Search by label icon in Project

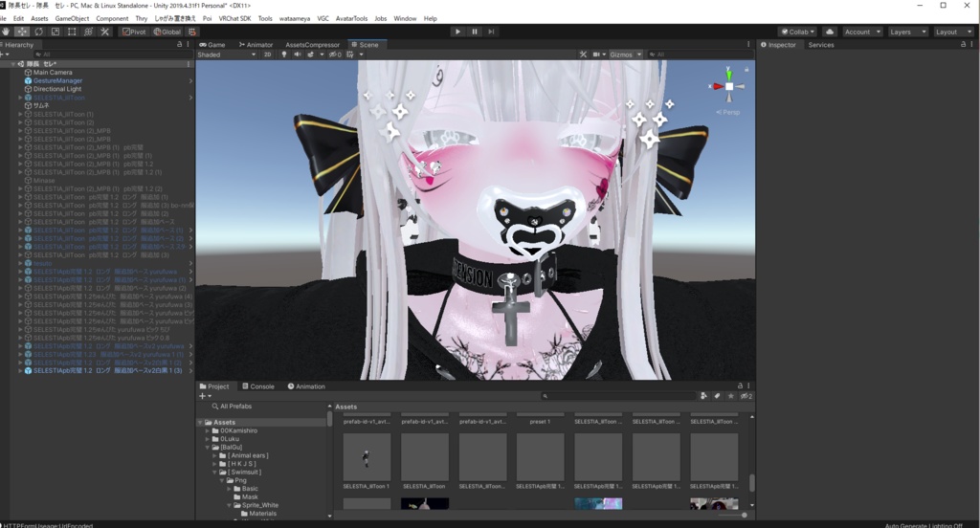point(717,396)
